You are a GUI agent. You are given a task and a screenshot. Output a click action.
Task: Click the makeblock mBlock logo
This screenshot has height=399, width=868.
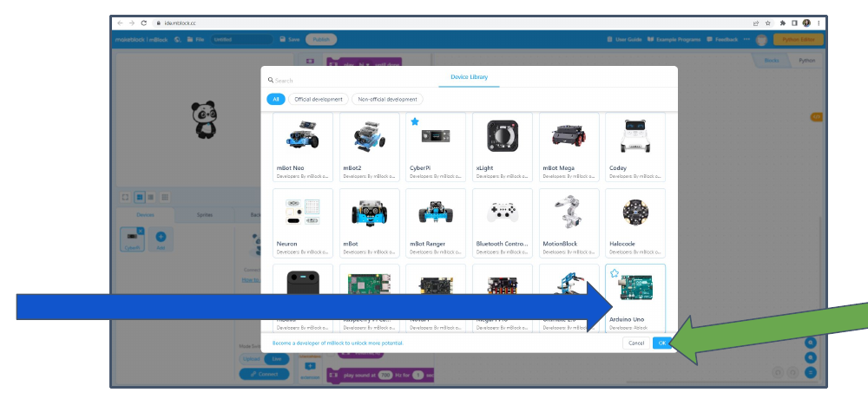[141, 39]
